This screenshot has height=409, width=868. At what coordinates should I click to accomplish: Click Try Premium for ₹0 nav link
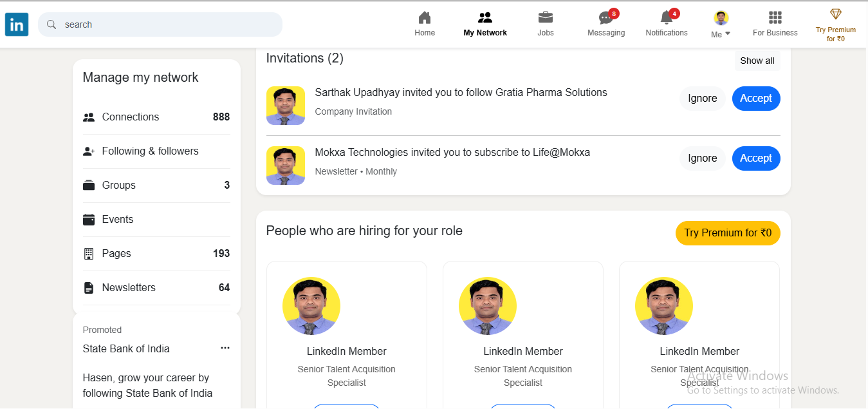pos(836,34)
